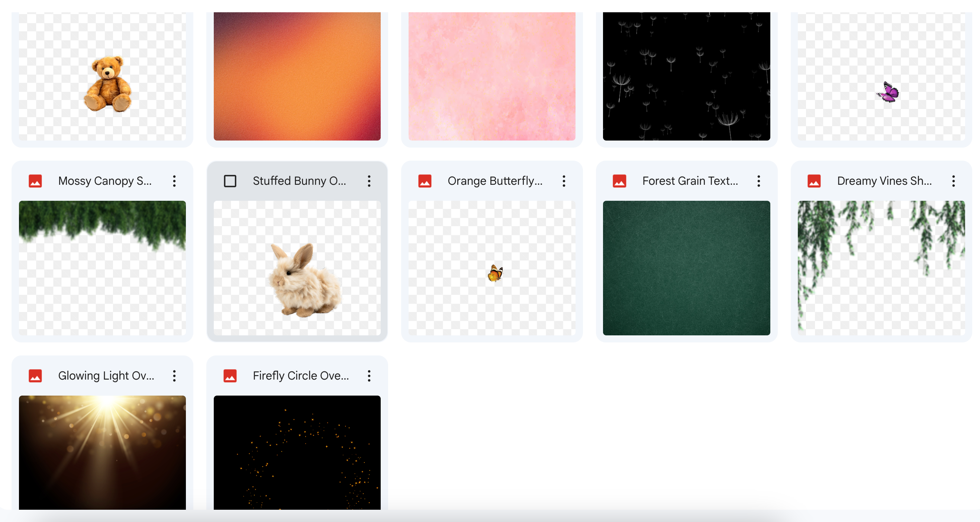Select the purple butterfly image thumbnail

tap(881, 76)
